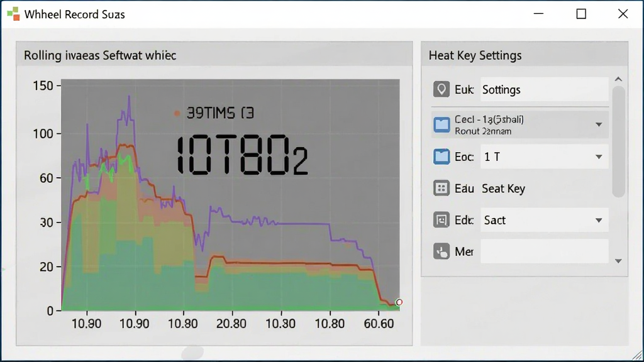Click red circle marker at chart end
644x362 pixels.
399,302
